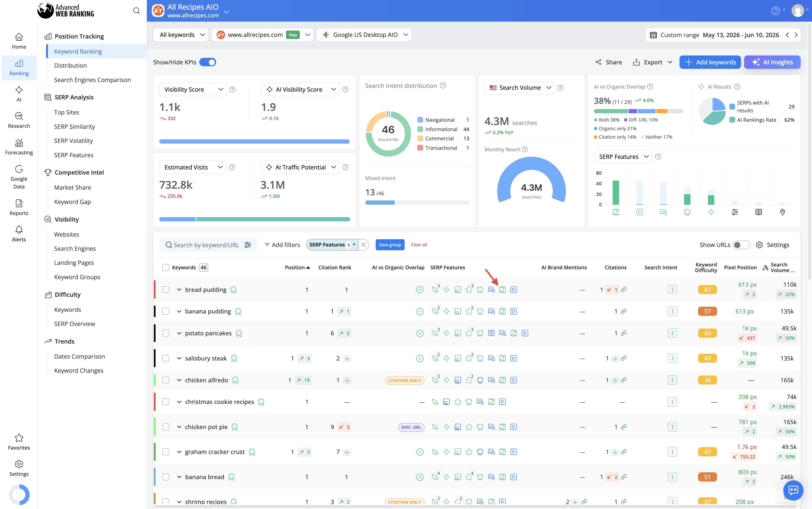Expand the project selector chevron

tap(226, 12)
